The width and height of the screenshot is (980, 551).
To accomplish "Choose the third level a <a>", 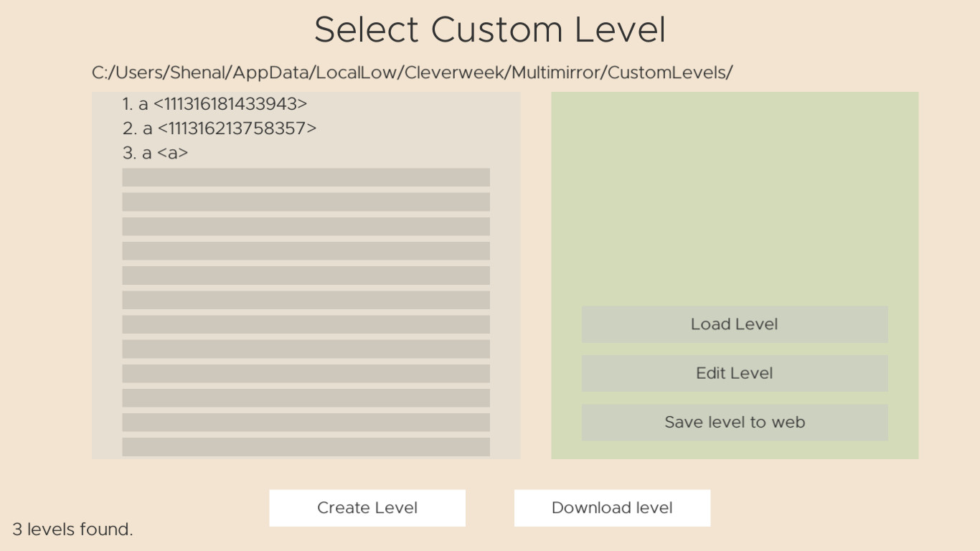I will click(156, 153).
